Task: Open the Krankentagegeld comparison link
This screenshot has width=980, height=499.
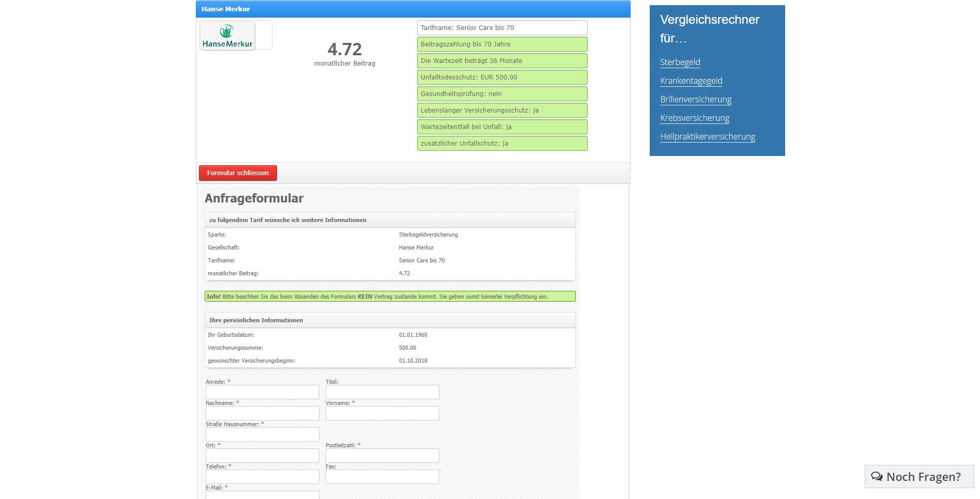Action: coord(691,81)
